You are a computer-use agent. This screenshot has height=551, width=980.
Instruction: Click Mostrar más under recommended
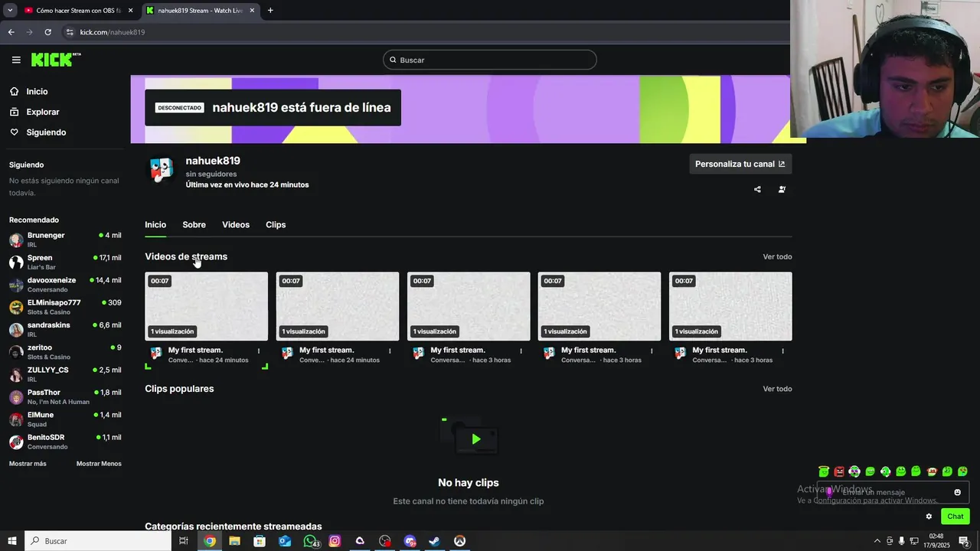[28, 464]
